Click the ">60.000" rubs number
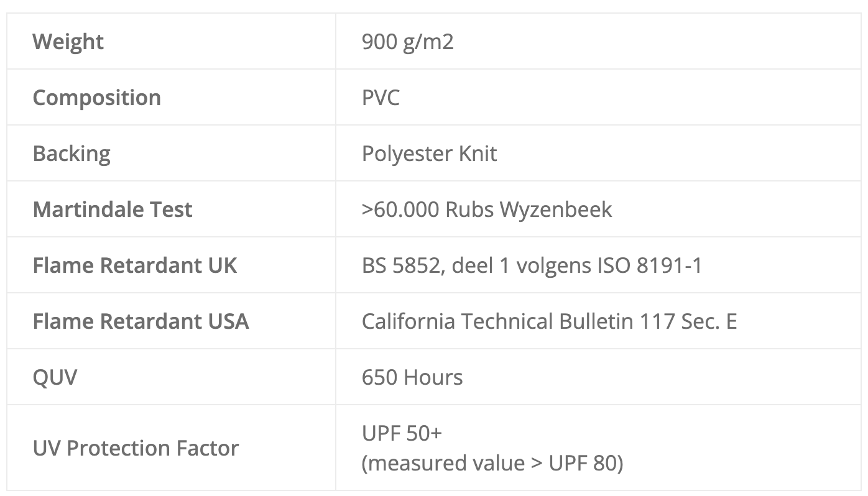The width and height of the screenshot is (868, 496). pyautogui.click(x=400, y=209)
